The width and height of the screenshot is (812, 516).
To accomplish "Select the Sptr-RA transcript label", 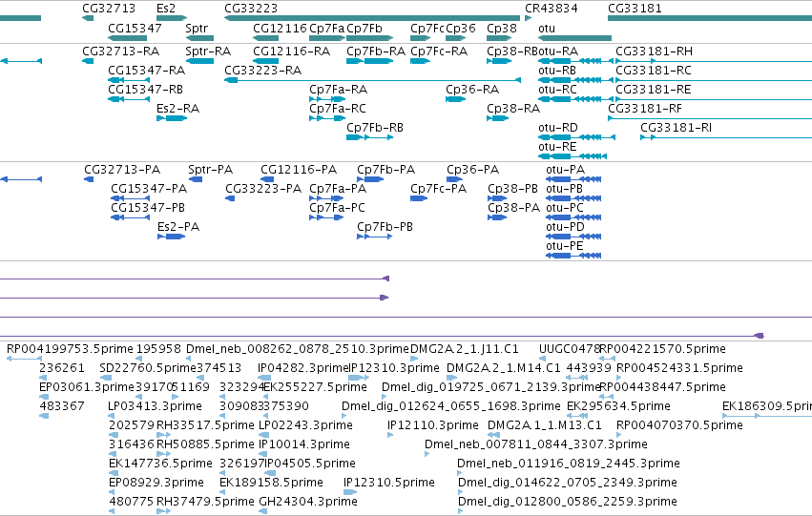I will pyautogui.click(x=208, y=52).
